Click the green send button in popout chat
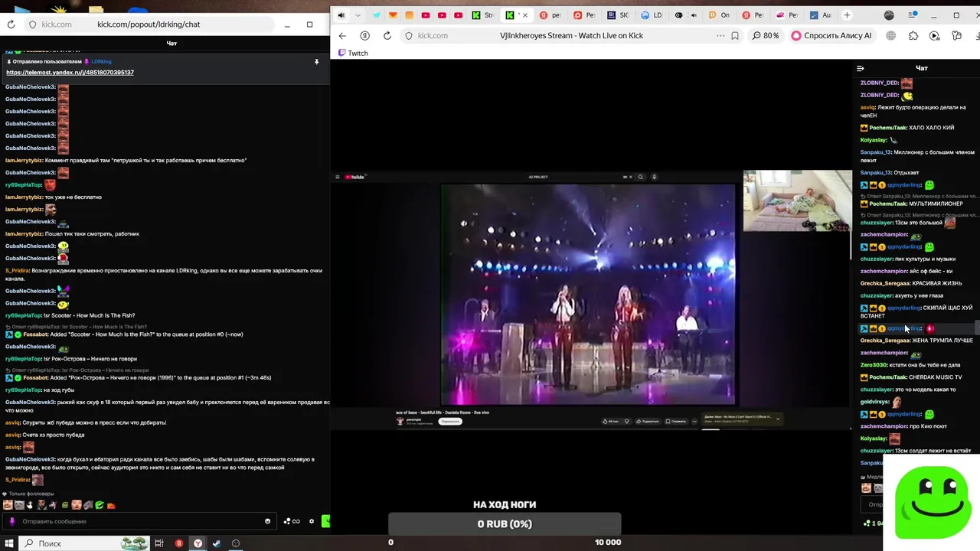Viewport: 980px width, 551px height. pyautogui.click(x=325, y=521)
